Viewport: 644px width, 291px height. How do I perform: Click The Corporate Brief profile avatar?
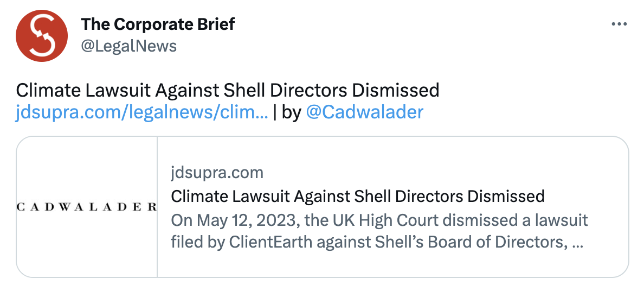(x=42, y=35)
